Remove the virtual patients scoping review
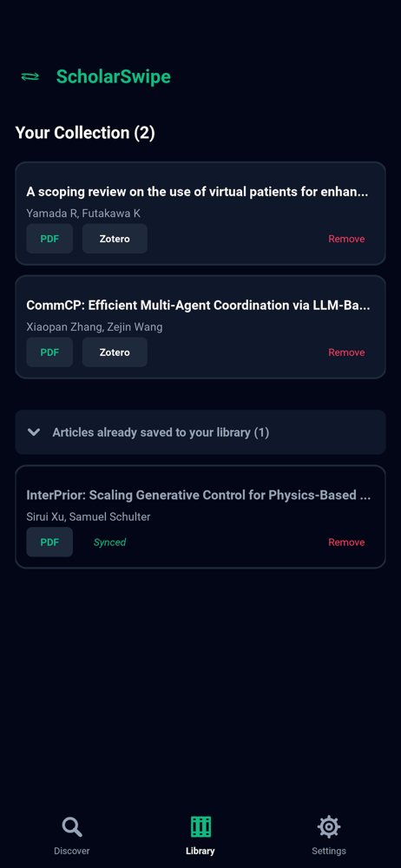Image resolution: width=401 pixels, height=868 pixels. point(346,240)
